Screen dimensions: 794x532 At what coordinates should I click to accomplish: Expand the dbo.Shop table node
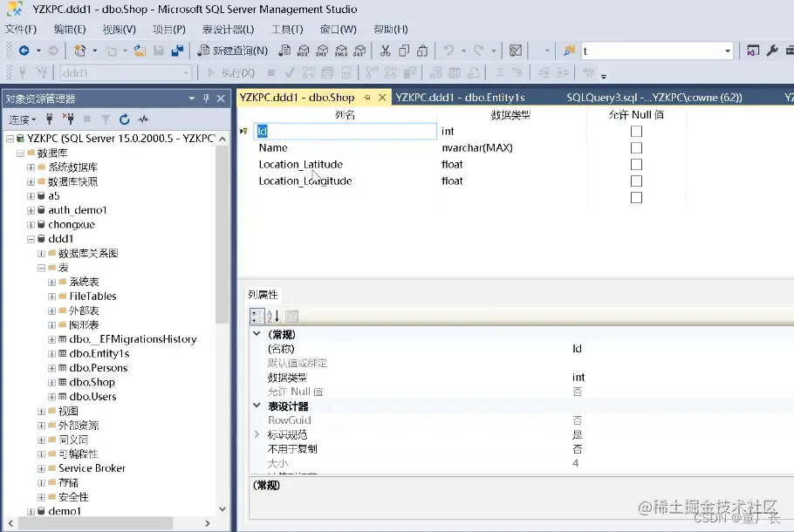click(x=51, y=382)
